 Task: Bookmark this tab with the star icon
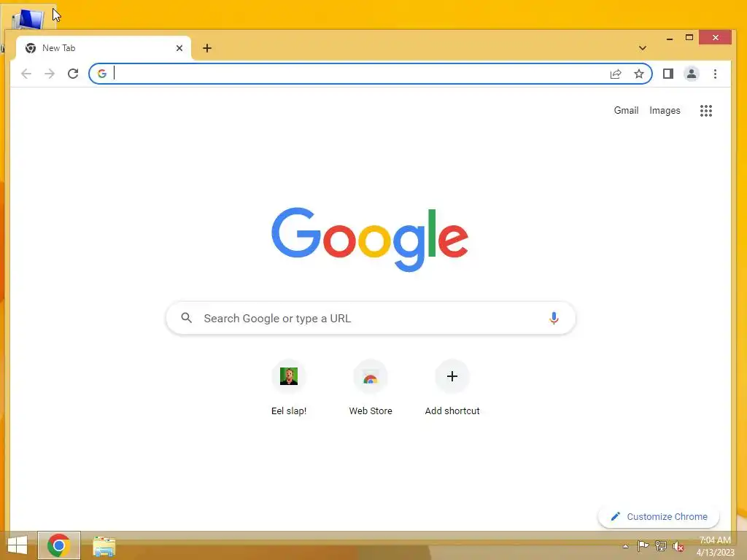pos(639,74)
